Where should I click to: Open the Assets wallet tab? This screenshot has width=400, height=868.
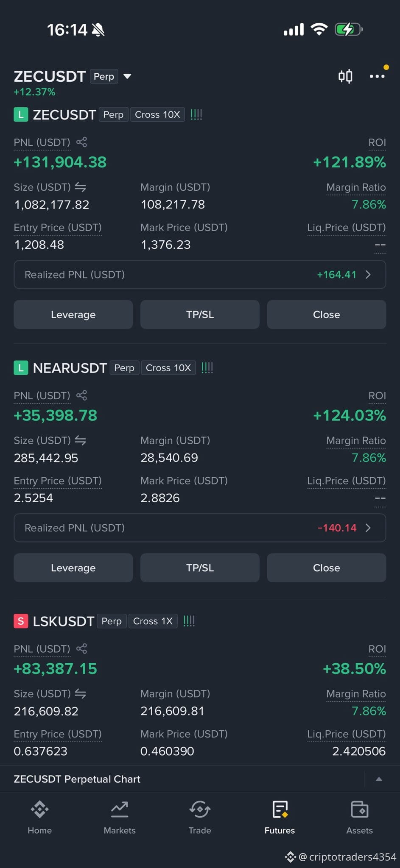359,818
